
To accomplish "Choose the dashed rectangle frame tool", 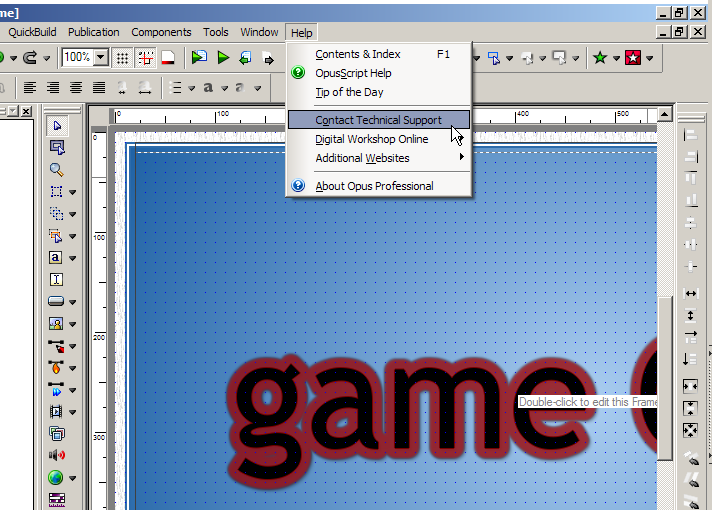I will click(56, 192).
